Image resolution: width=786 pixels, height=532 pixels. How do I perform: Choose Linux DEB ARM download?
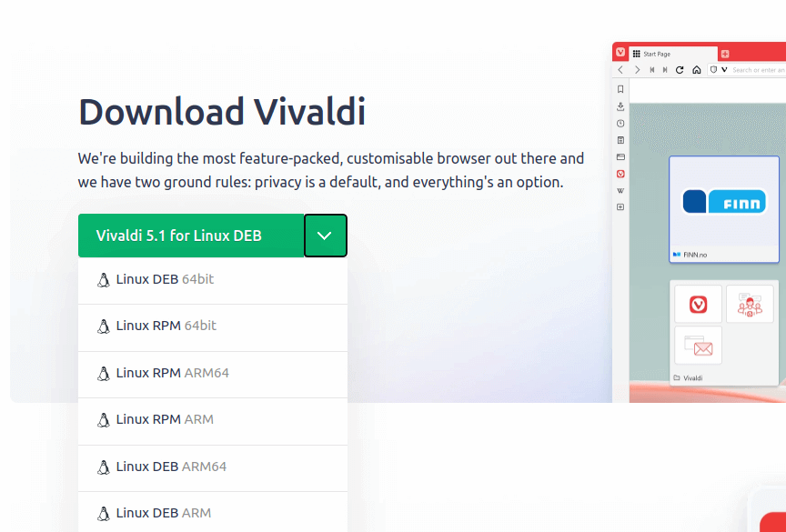coord(213,513)
